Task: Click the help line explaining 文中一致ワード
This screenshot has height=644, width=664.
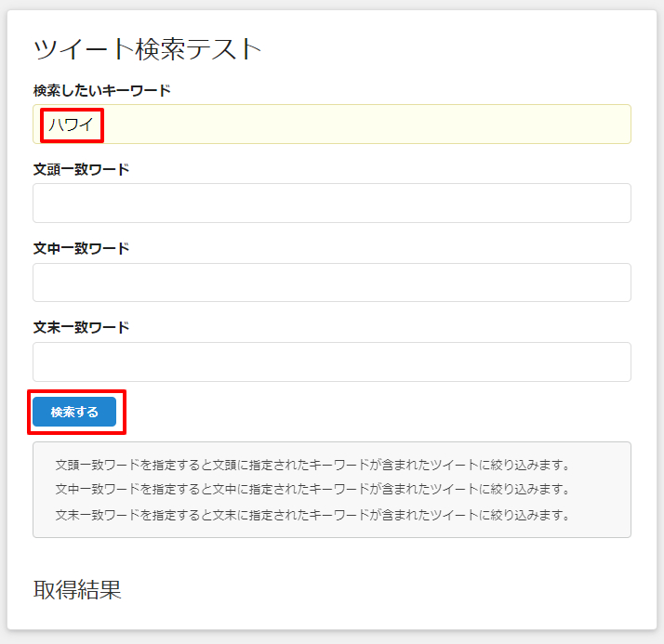Action: click(x=312, y=489)
